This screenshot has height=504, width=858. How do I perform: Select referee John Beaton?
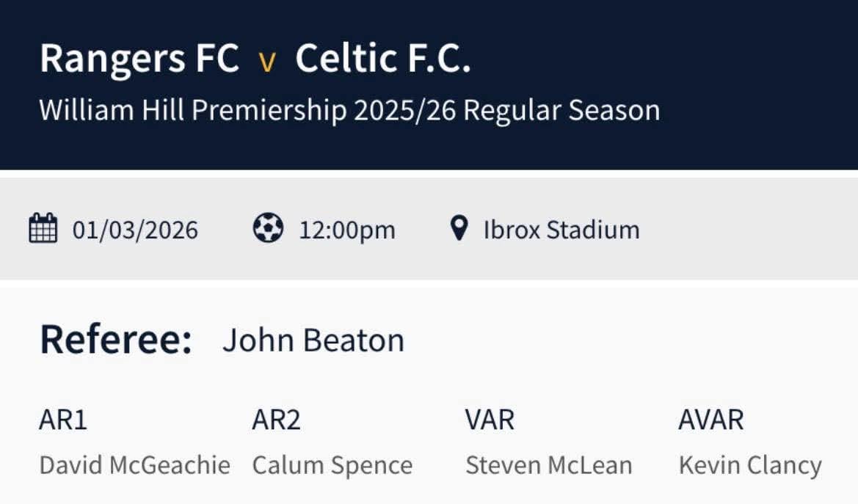[313, 340]
